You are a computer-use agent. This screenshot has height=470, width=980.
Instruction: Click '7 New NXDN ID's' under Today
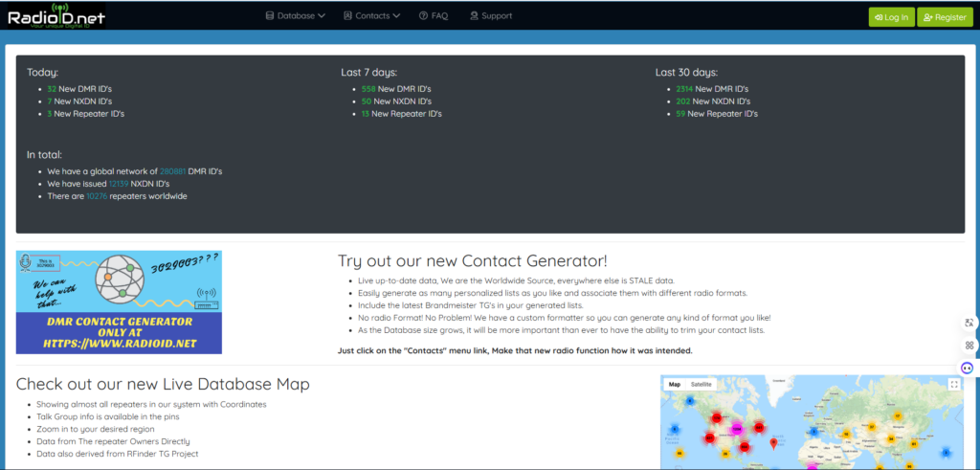pos(79,101)
